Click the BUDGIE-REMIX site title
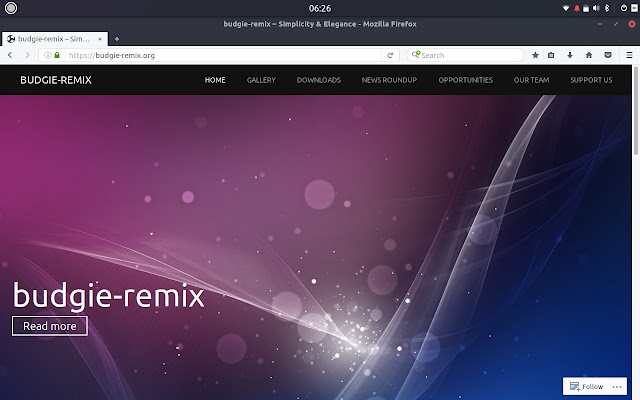This screenshot has height=400, width=640. click(x=56, y=80)
